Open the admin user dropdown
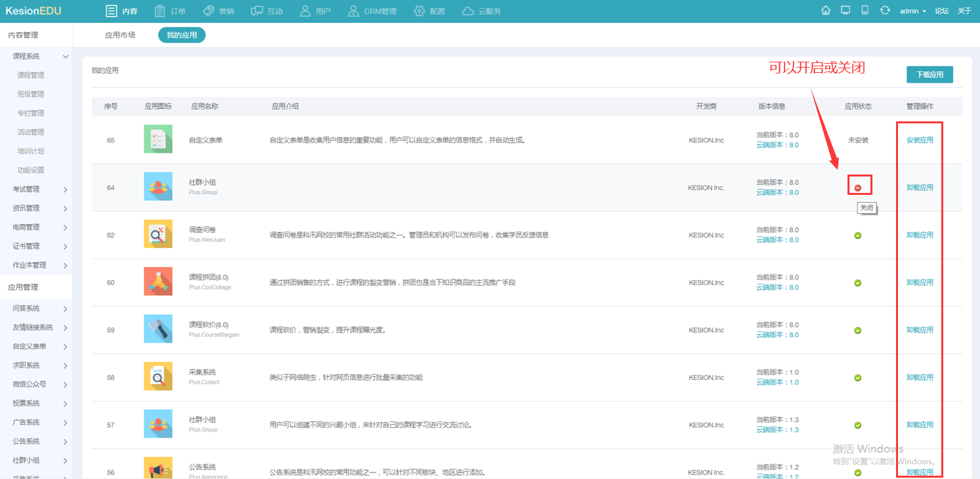 point(912,11)
